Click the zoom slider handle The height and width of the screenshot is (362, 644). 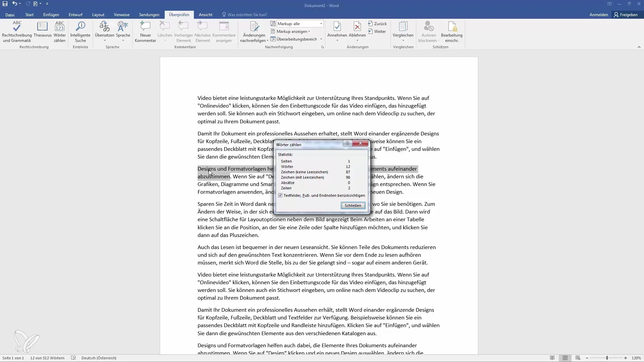click(607, 358)
